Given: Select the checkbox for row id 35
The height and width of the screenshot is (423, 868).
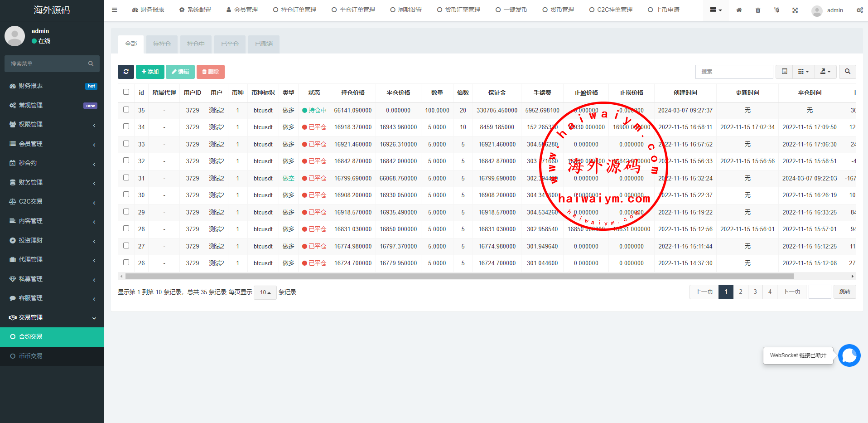Looking at the screenshot, I should [x=126, y=110].
